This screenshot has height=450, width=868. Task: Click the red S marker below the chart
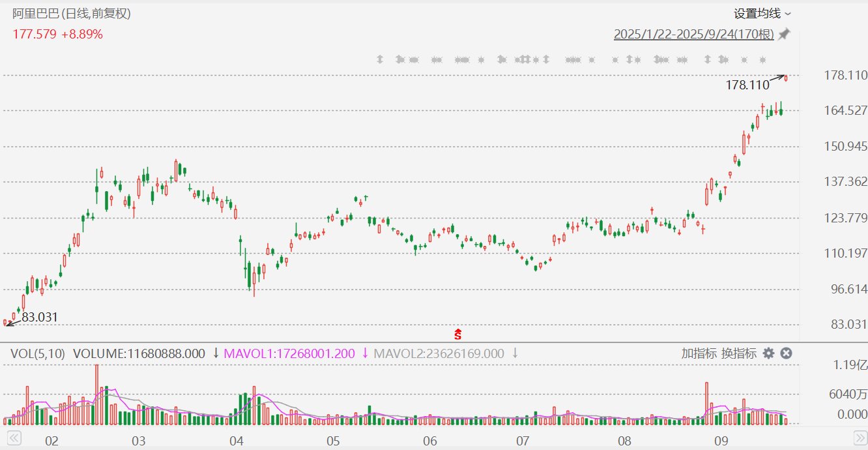(458, 335)
